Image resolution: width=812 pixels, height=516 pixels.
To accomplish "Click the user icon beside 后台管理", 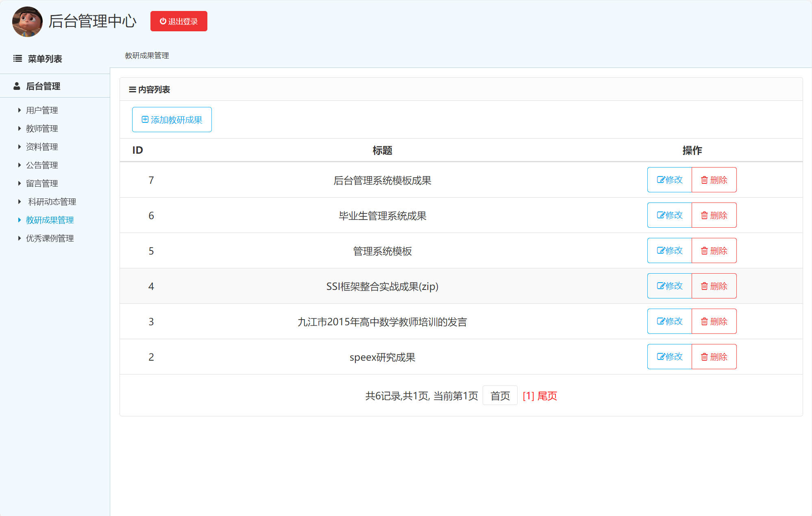I will (17, 86).
